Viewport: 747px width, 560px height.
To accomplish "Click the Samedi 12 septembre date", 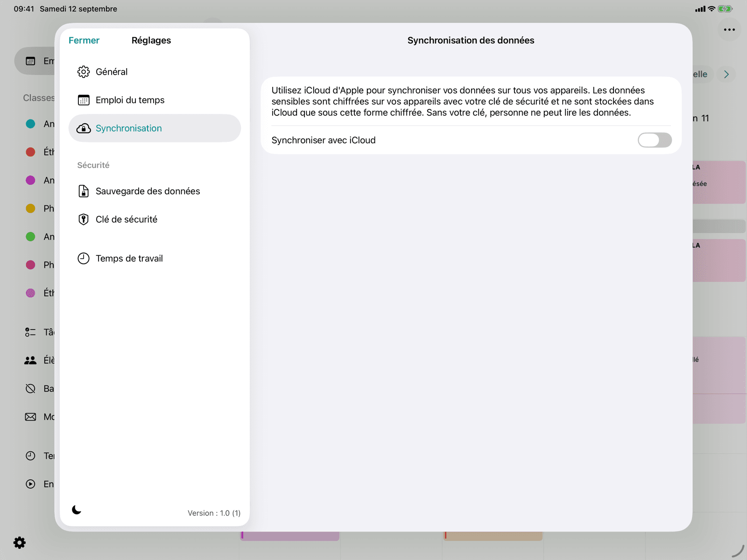I will point(78,9).
